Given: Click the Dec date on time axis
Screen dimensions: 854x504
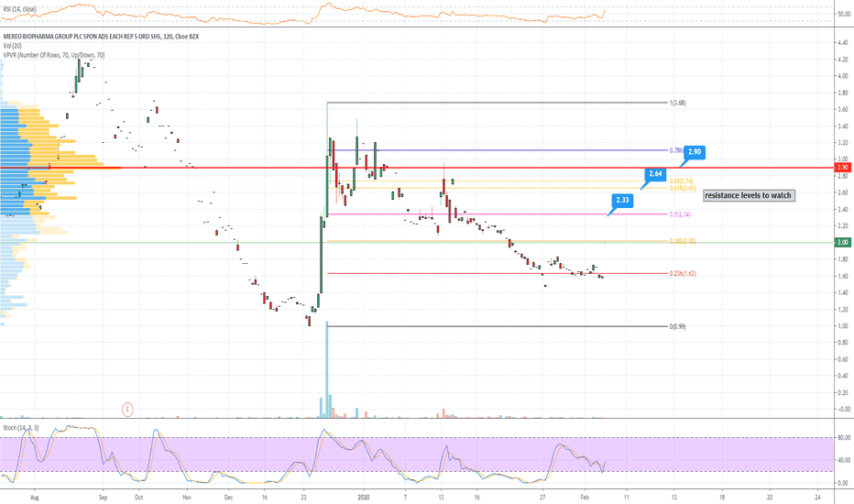Looking at the screenshot, I should (228, 498).
